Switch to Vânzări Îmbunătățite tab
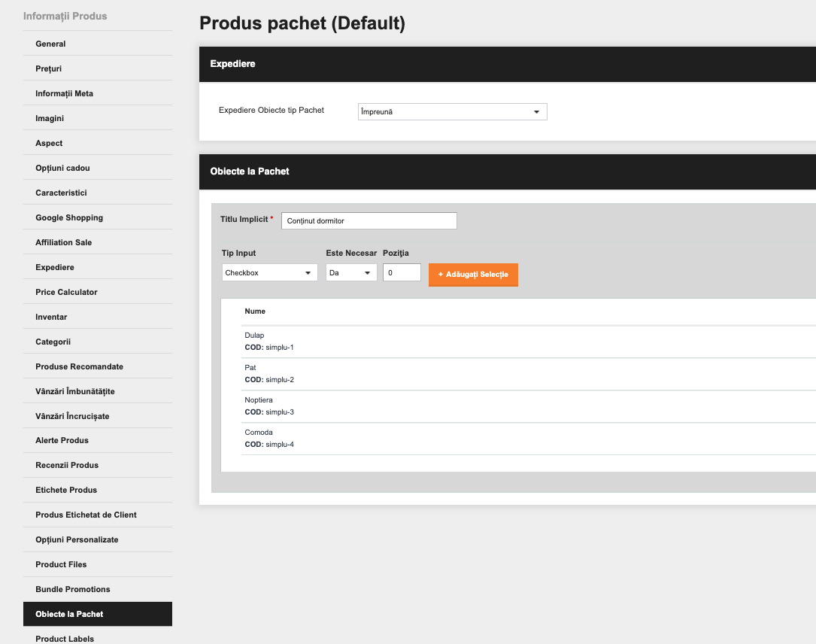 [x=98, y=391]
